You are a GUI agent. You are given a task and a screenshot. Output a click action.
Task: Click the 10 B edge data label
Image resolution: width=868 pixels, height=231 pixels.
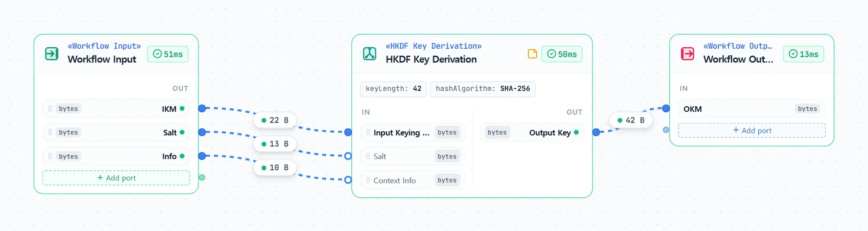(275, 167)
